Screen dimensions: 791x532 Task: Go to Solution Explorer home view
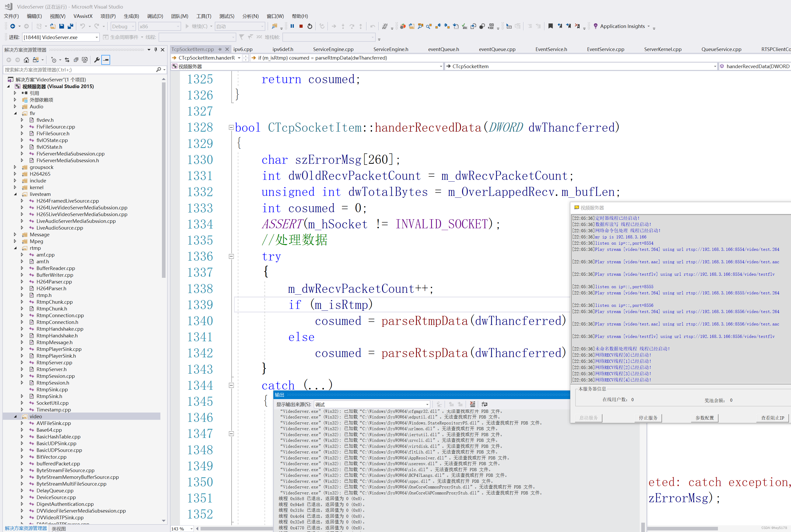click(26, 60)
